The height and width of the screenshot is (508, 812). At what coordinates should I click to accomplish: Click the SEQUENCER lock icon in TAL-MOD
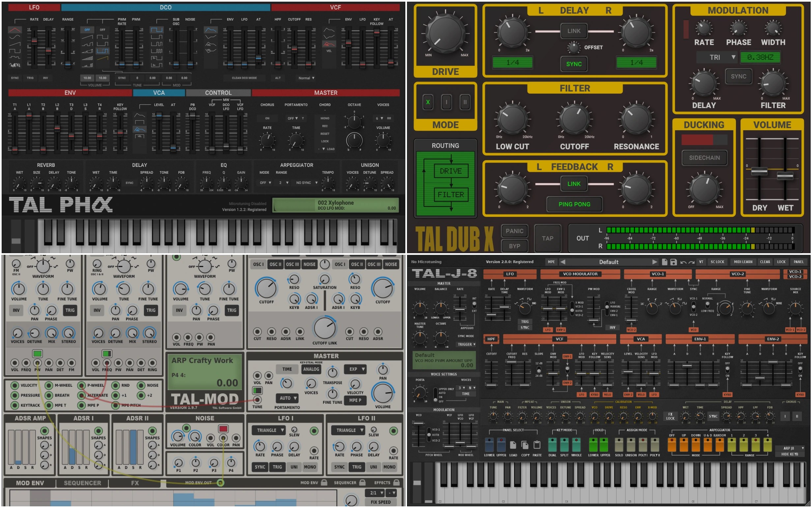(x=362, y=483)
